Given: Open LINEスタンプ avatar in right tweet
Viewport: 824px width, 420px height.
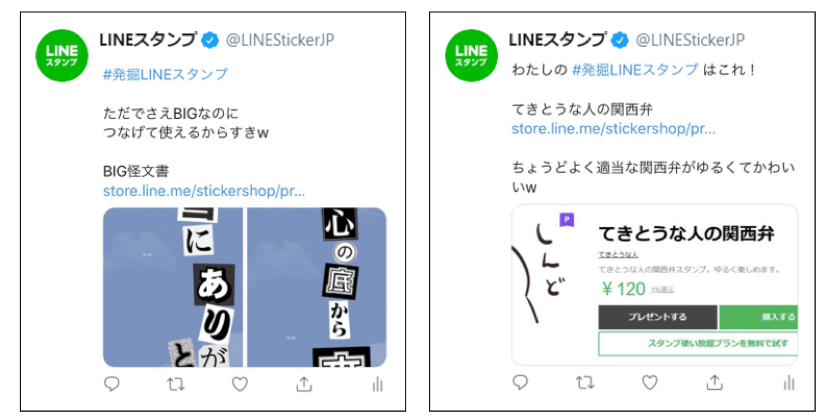Looking at the screenshot, I should click(x=471, y=56).
